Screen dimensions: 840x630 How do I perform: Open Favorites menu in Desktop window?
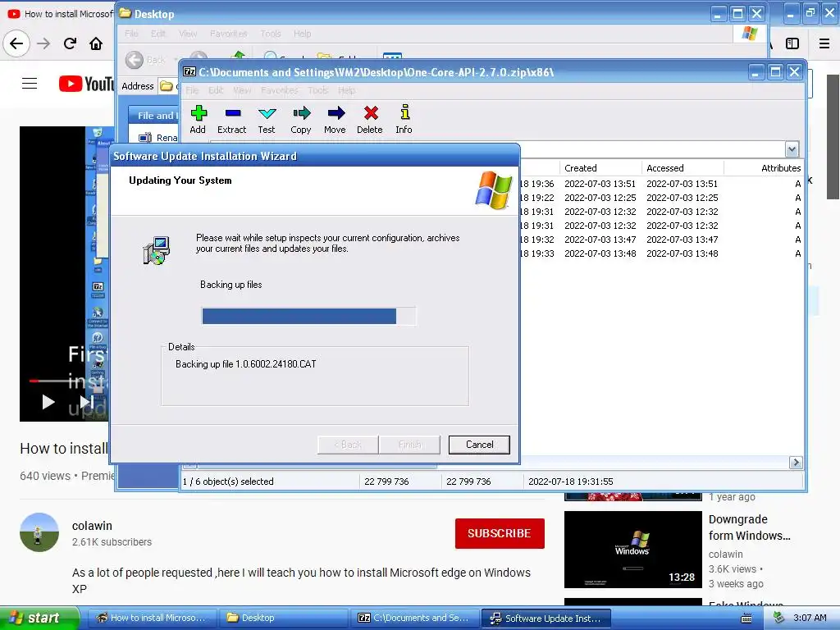tap(229, 34)
